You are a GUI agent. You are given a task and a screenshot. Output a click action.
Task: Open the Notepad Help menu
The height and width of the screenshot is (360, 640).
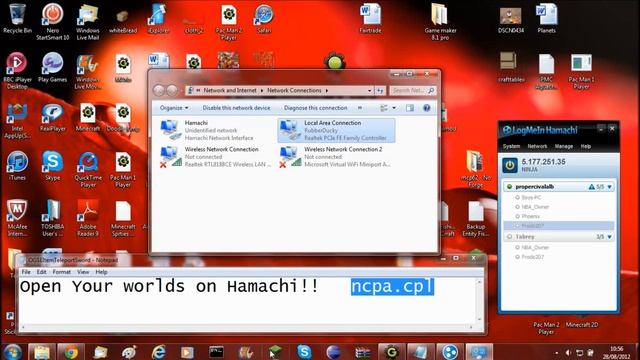pyautogui.click(x=101, y=272)
